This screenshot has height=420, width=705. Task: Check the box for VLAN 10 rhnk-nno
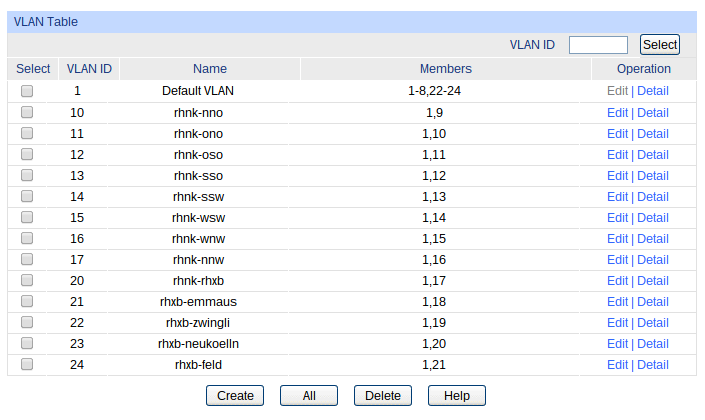point(27,112)
